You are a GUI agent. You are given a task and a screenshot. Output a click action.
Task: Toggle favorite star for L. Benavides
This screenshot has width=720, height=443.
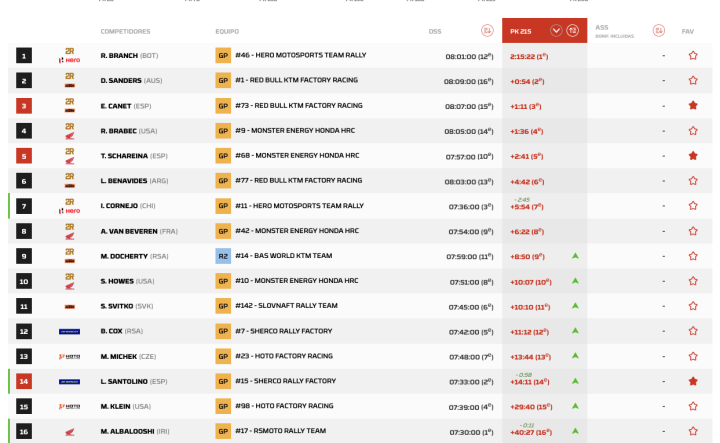[693, 181]
